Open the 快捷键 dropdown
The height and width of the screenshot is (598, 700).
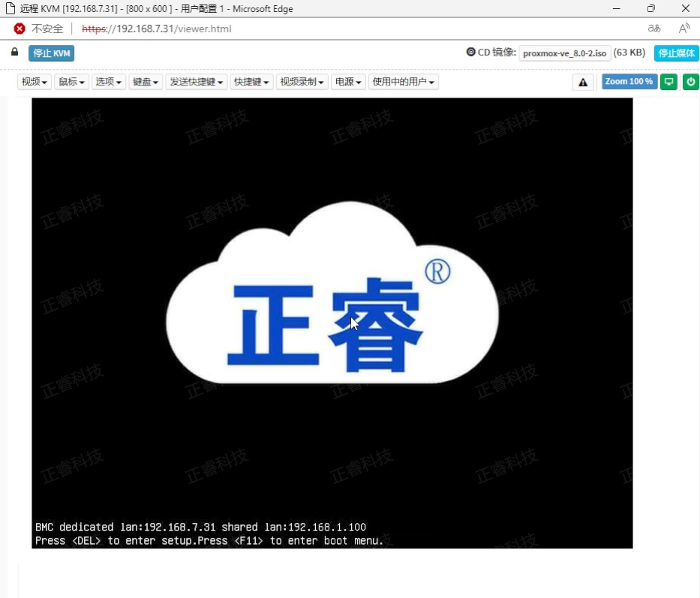click(x=251, y=82)
